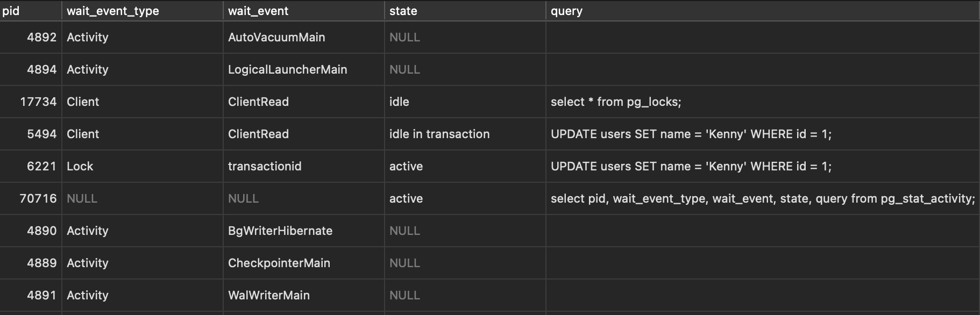Screen dimensions: 980x315
Task: Select the pid 70716 cell
Action: pyautogui.click(x=38, y=198)
